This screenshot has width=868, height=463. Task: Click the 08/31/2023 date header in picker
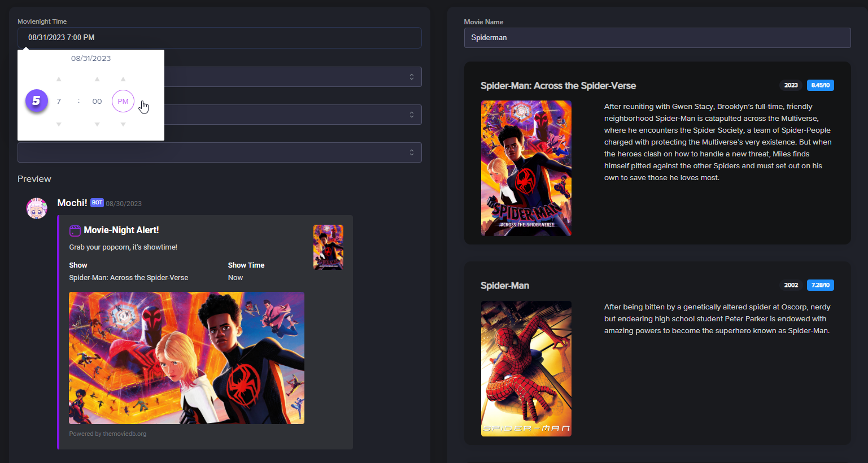pyautogui.click(x=91, y=59)
